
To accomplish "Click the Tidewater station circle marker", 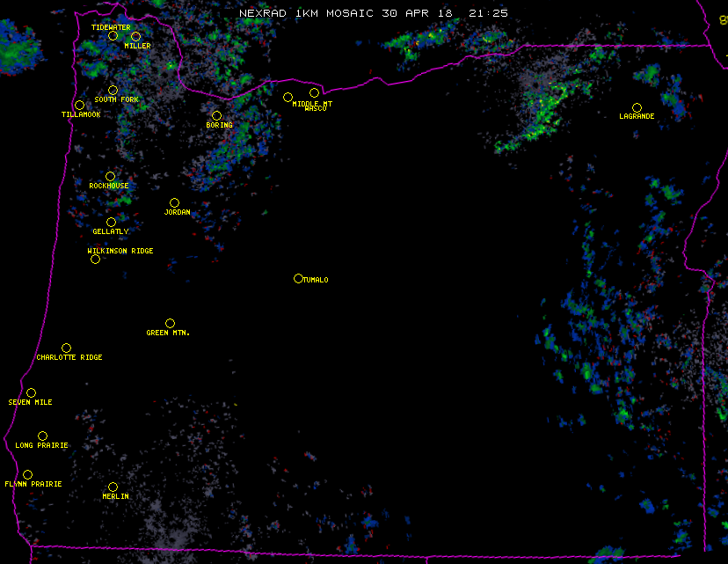I will tap(113, 36).
